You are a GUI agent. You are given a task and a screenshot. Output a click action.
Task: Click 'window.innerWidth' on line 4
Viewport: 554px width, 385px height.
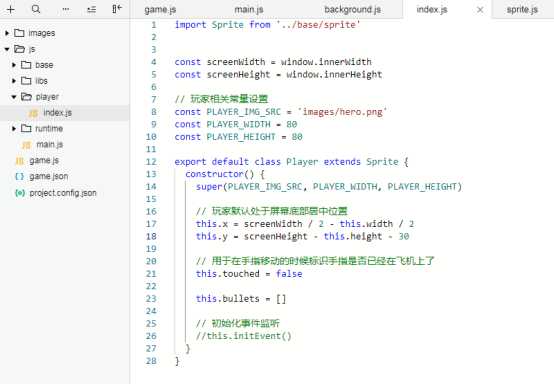(326, 62)
